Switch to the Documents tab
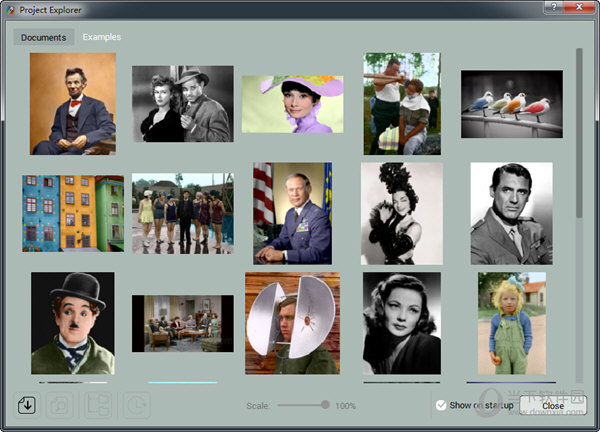This screenshot has height=432, width=600. coord(44,37)
